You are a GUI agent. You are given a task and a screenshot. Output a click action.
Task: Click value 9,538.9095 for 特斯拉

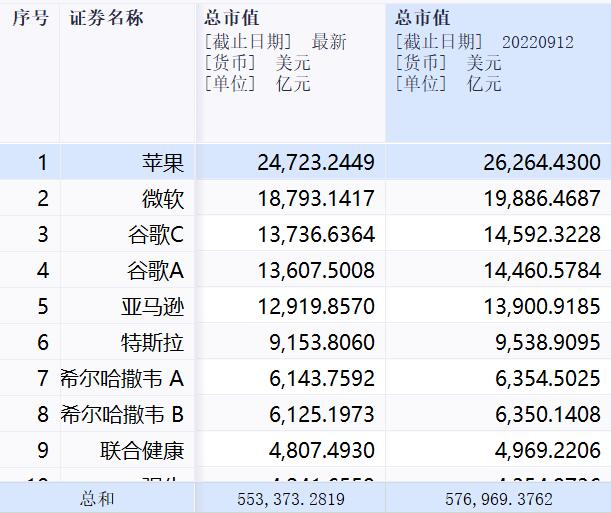[x=548, y=342]
